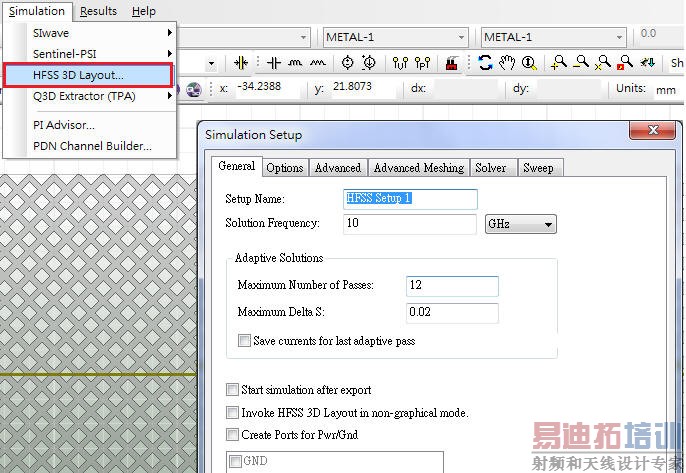Enable Create Ports for Pwr/Gnd
The height and width of the screenshot is (473, 686).
click(232, 434)
